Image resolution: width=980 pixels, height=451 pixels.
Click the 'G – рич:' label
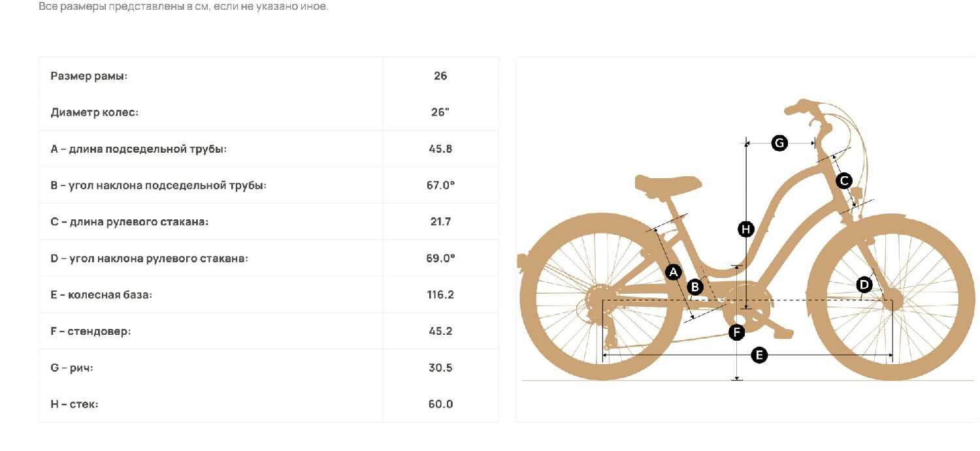click(x=72, y=368)
